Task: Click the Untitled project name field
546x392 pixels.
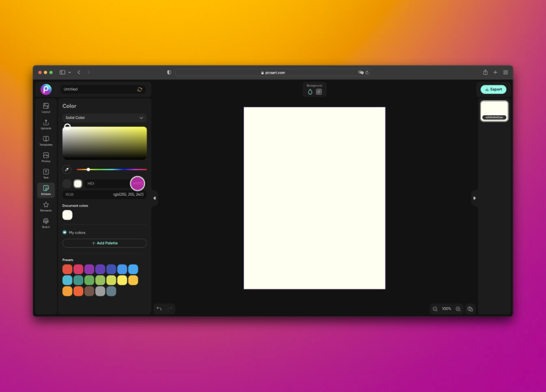Action: click(96, 89)
